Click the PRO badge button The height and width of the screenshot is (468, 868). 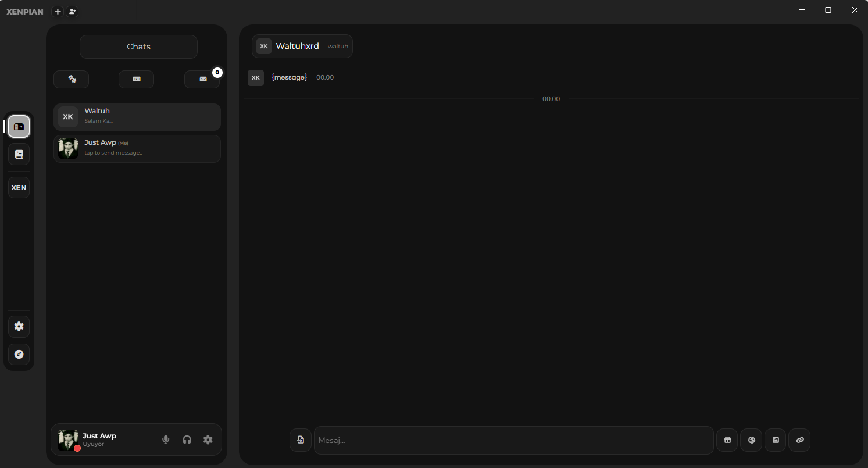point(136,79)
